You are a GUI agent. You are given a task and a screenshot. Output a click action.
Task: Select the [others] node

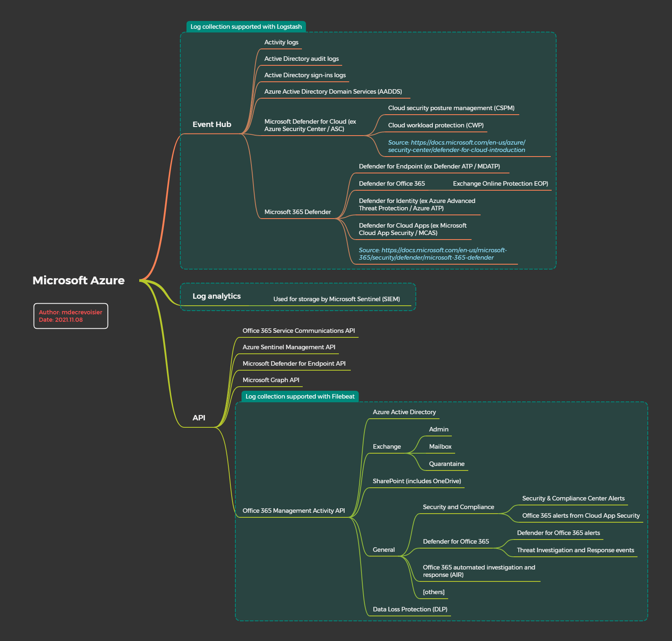point(434,592)
